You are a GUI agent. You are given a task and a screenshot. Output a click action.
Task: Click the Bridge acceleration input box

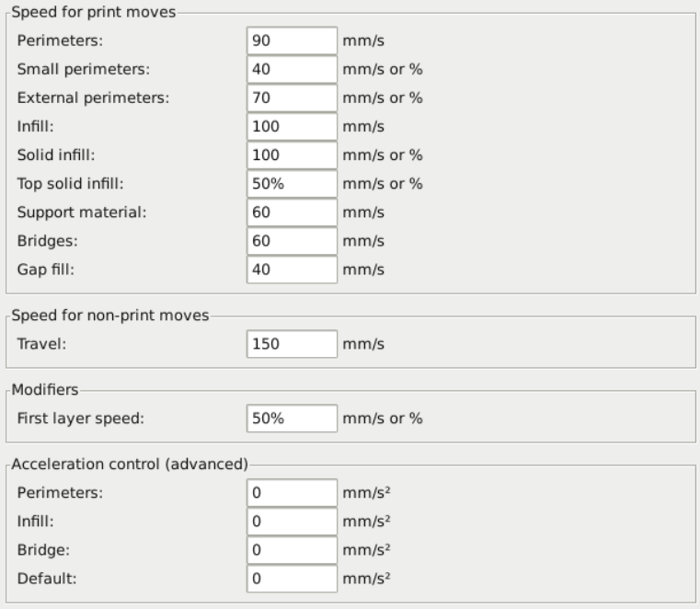(x=293, y=549)
